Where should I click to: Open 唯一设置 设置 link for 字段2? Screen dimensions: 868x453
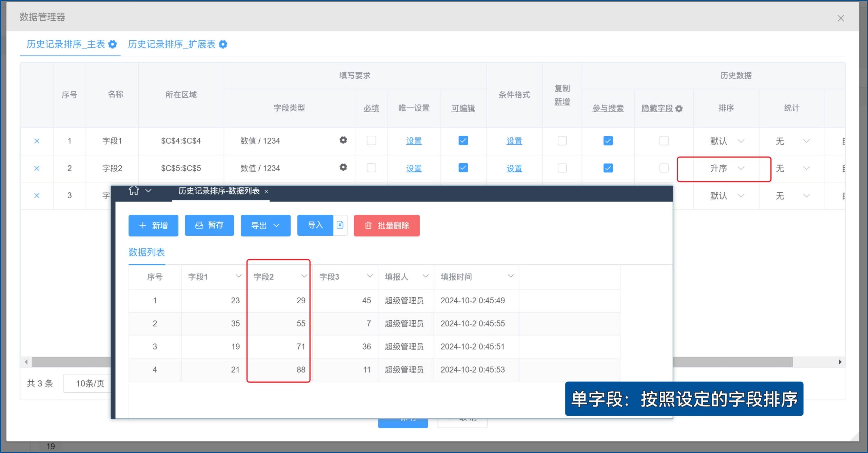pos(414,168)
